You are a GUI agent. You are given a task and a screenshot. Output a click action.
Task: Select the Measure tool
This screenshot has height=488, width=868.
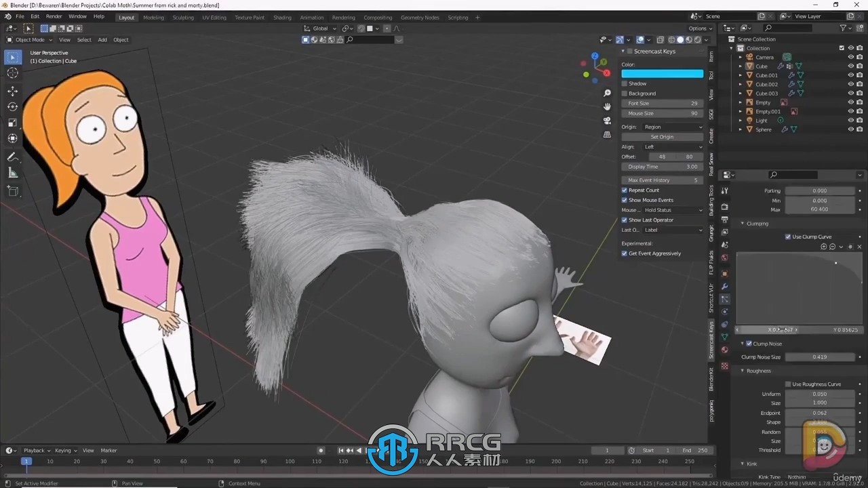tap(13, 173)
